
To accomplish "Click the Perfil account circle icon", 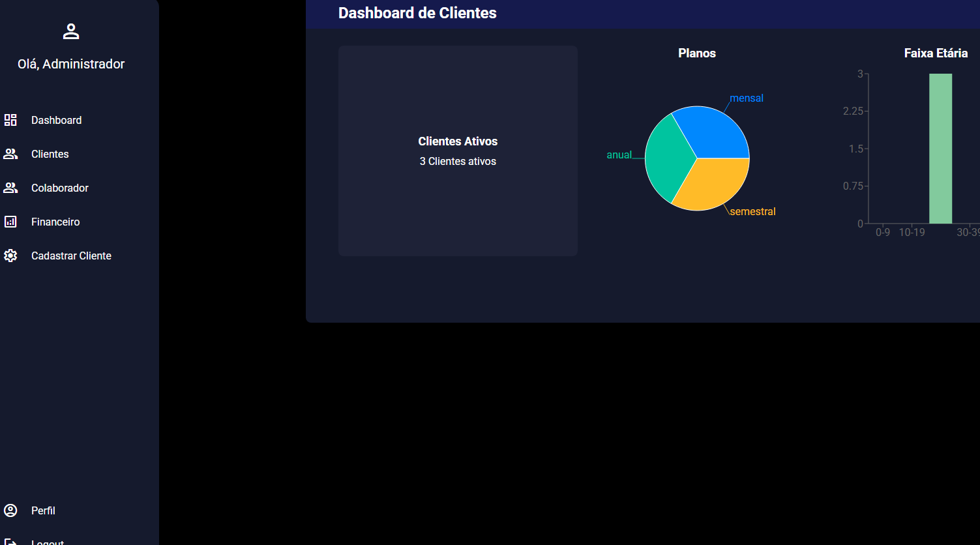I will click(x=10, y=510).
